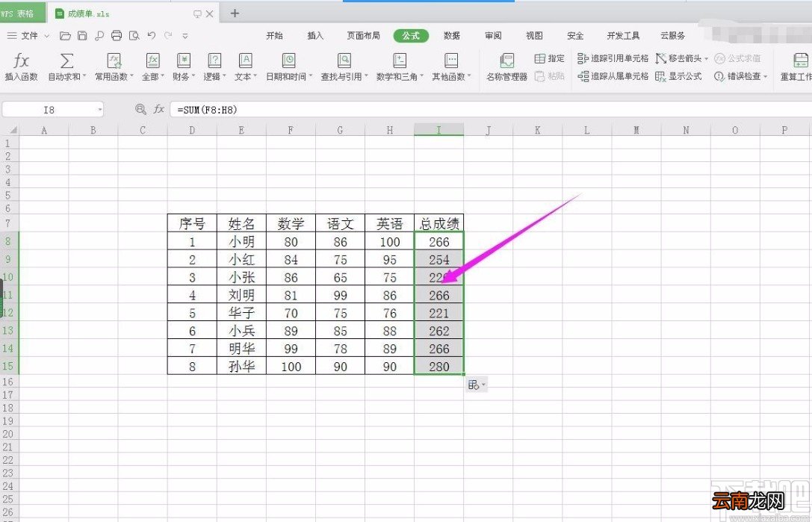Expand the name box dropdown arrow
Viewport: 812px width, 522px height.
click(x=99, y=110)
